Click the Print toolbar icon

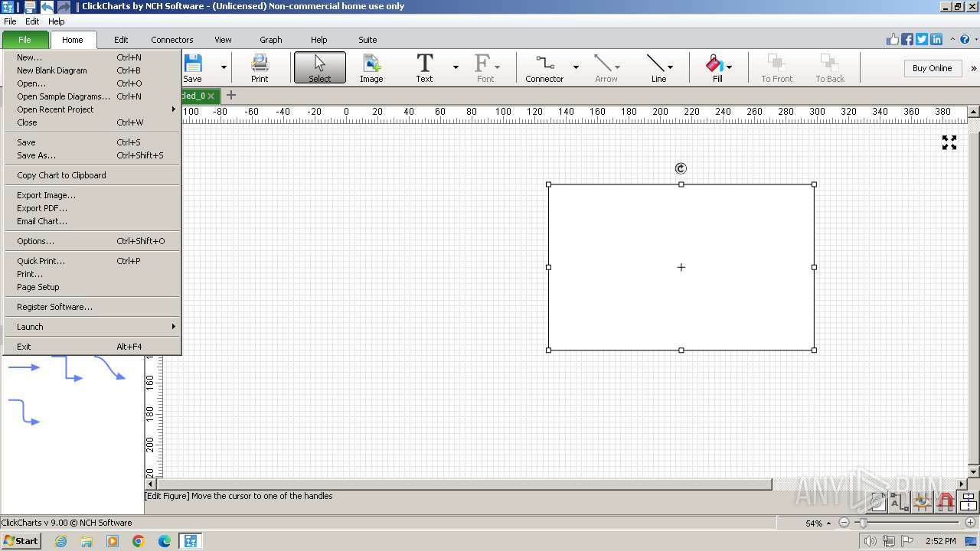[260, 67]
